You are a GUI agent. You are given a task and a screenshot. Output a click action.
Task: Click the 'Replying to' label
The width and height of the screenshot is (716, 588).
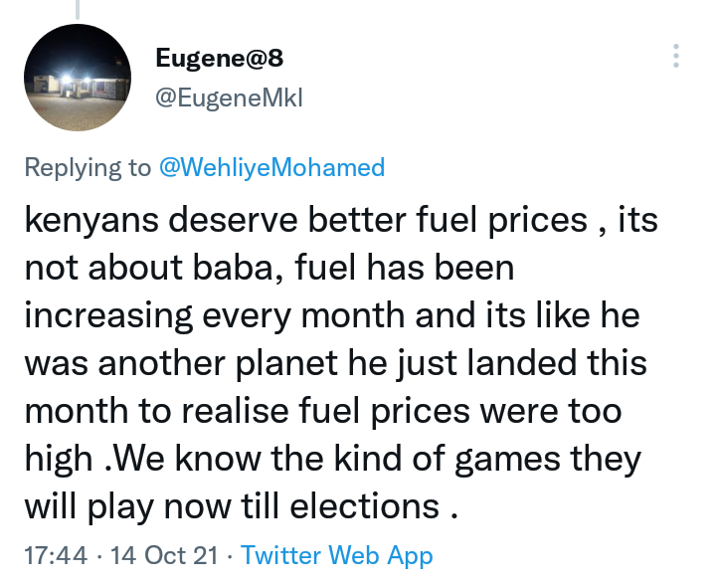pos(88,168)
